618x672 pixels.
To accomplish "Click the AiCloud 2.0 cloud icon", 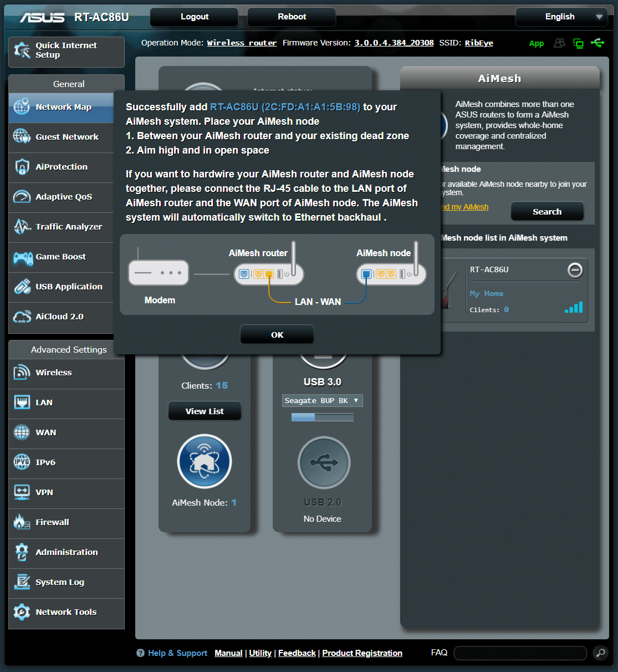I will [22, 317].
